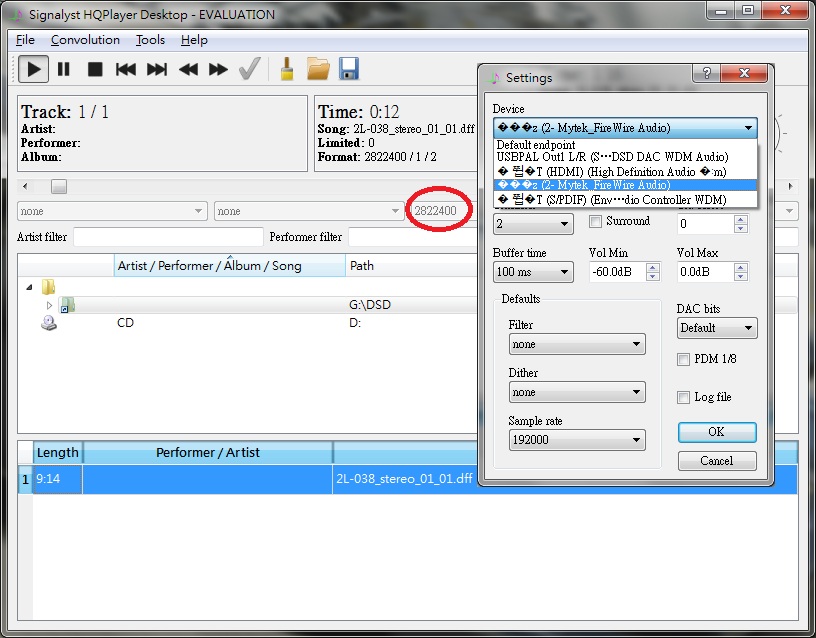Image resolution: width=816 pixels, height=638 pixels.
Task: Choose the S/PDIF Controller WDM device
Action: (x=624, y=200)
